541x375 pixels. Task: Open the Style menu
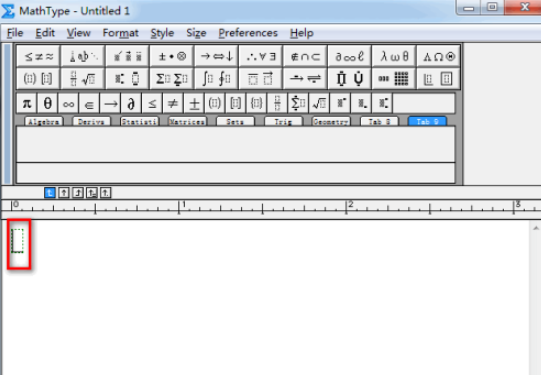pos(162,33)
